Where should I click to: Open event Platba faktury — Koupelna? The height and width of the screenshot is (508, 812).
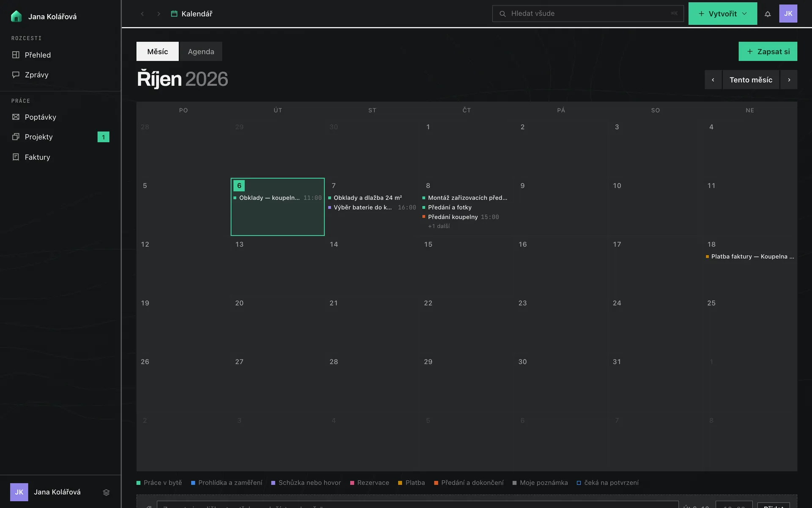750,257
